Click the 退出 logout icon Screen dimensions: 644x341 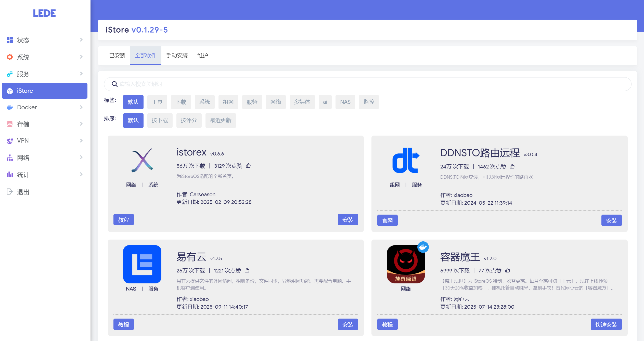pyautogui.click(x=10, y=191)
